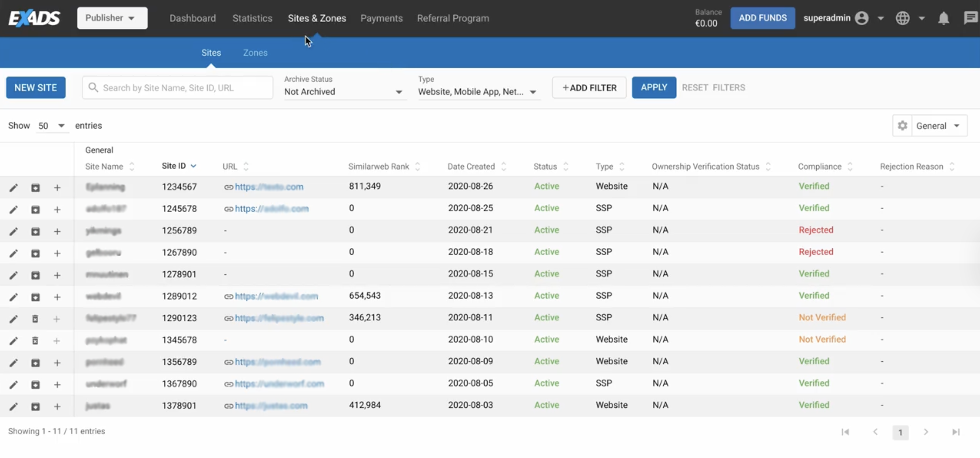Select page number 1 in pagination
The width and height of the screenshot is (980, 458).
click(x=900, y=432)
